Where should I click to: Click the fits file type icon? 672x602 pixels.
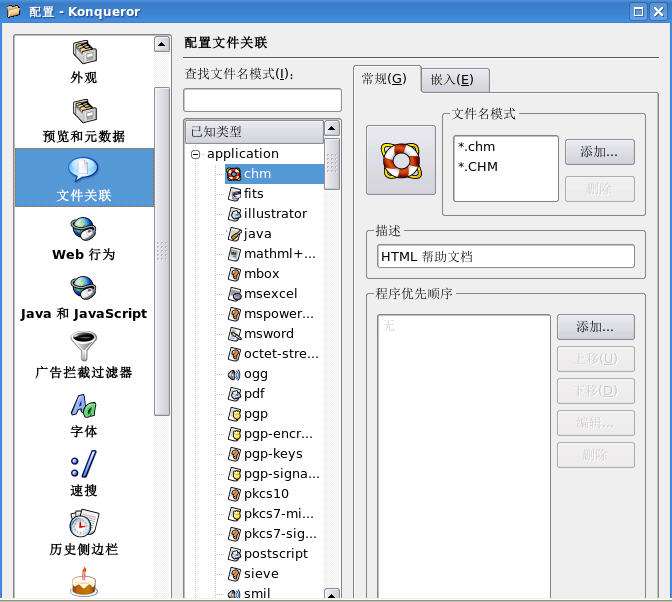coord(234,194)
